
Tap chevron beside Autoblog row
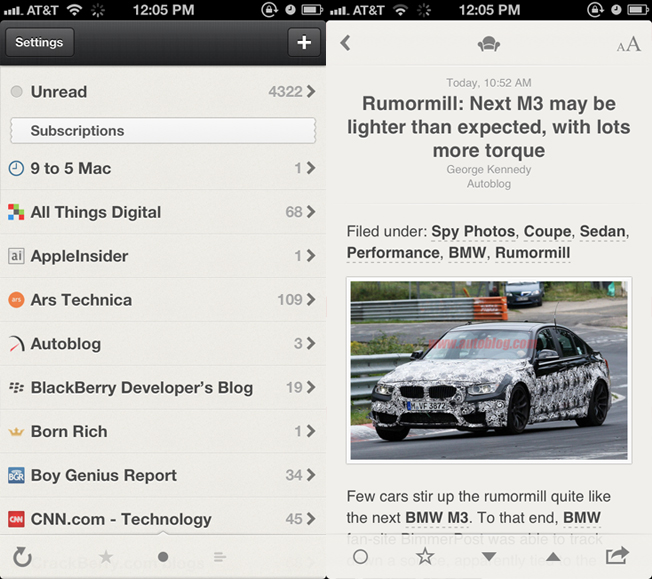[311, 344]
